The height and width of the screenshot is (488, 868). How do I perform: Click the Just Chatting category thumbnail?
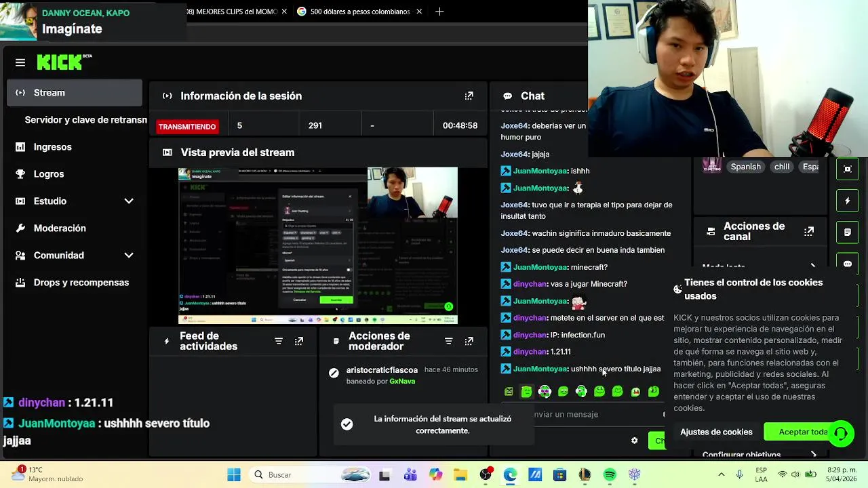point(711,165)
